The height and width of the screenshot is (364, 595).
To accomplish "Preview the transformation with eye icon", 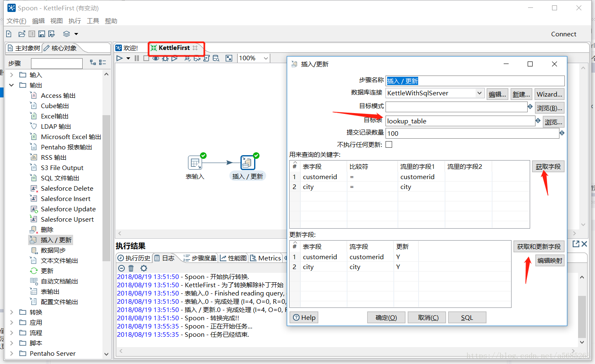I will tap(156, 58).
